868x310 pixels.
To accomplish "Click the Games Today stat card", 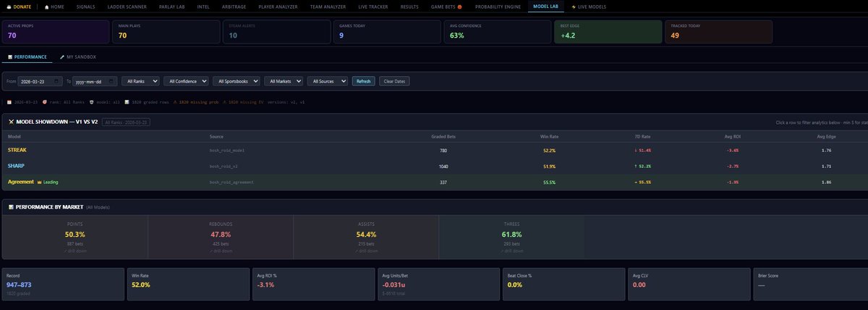I will [x=386, y=31].
